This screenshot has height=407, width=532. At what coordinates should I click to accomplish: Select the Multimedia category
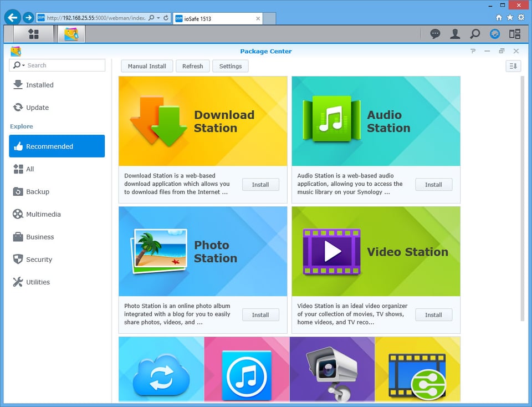[57, 214]
